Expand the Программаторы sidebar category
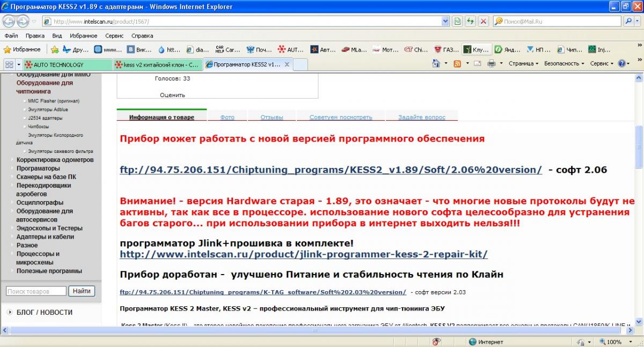The height and width of the screenshot is (347, 644). [38, 168]
